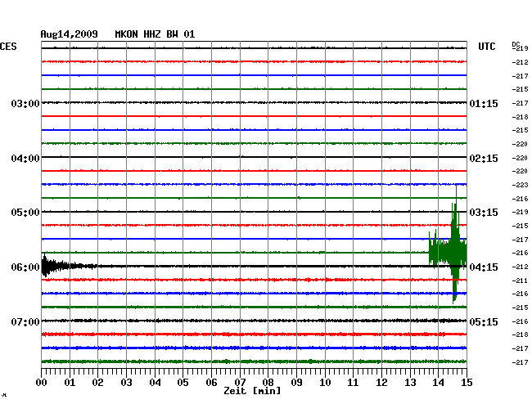The image size is (532, 404).
Task: Click minute tick label 14
Action: click(438, 383)
